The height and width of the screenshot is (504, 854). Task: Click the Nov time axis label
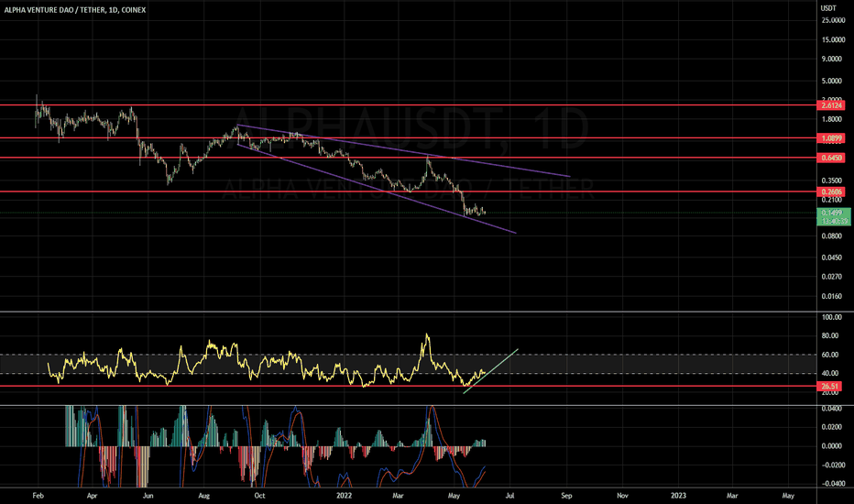[622, 496]
